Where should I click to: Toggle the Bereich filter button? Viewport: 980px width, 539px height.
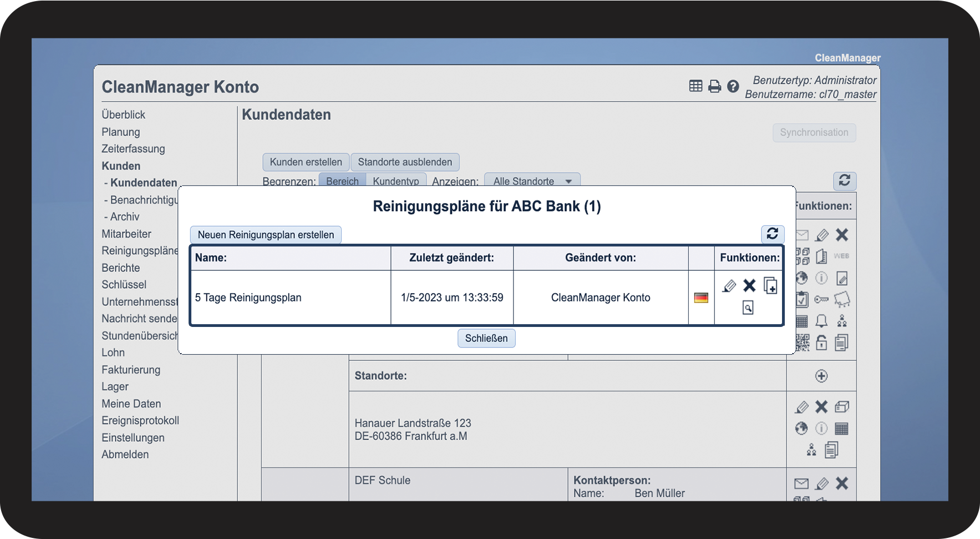[x=342, y=181]
